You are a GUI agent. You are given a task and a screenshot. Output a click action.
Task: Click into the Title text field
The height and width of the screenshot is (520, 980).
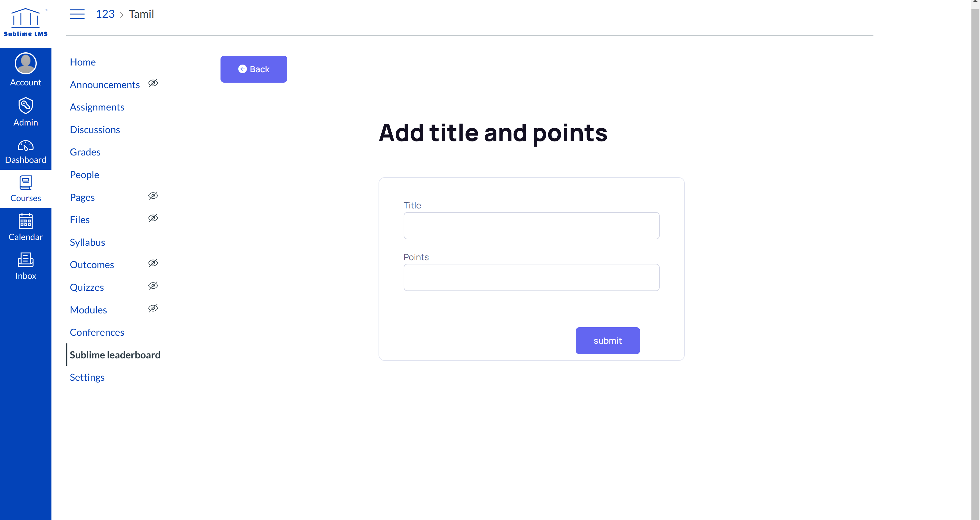(x=531, y=226)
